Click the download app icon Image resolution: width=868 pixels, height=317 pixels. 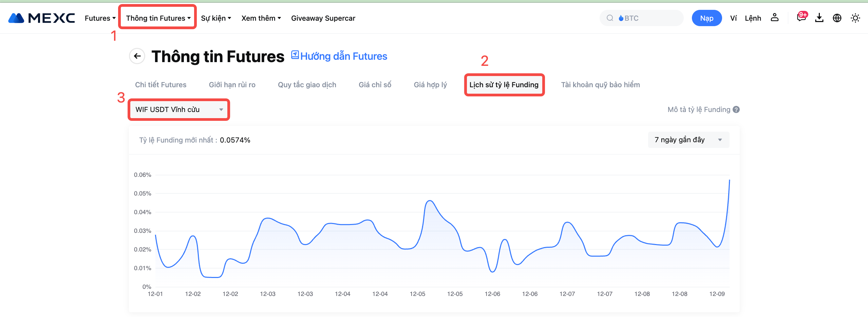(x=819, y=18)
